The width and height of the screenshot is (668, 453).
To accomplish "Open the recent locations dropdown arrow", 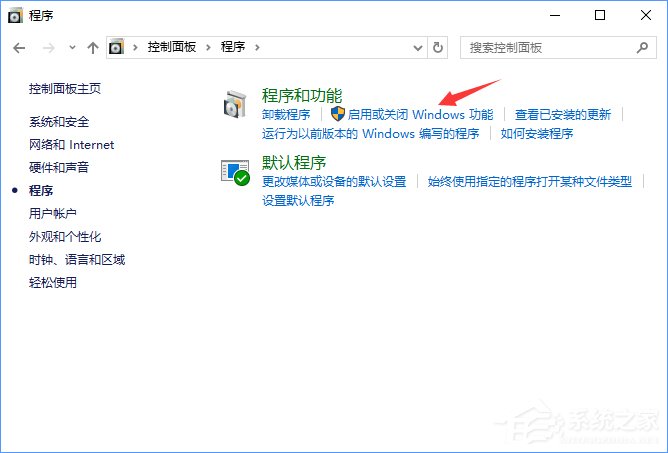I will tap(72, 47).
